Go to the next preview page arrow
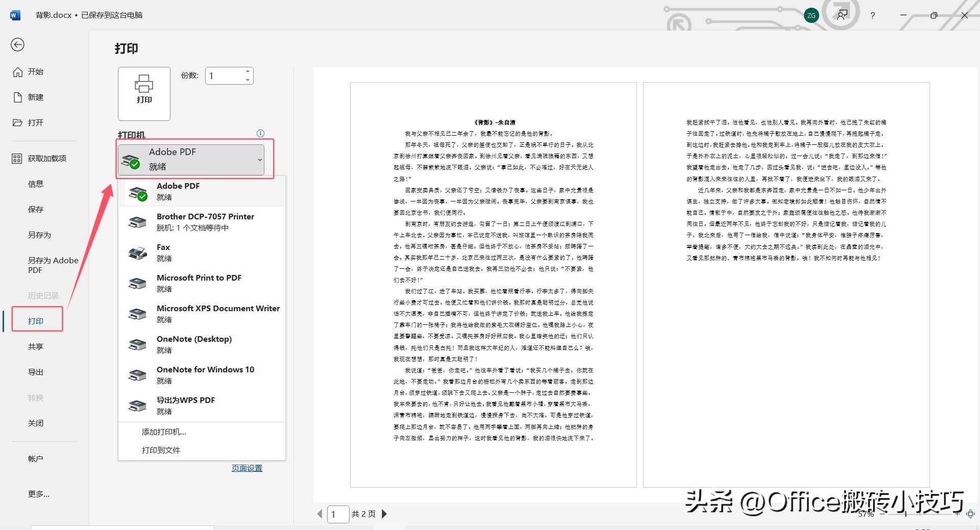980x530 pixels. coord(384,514)
